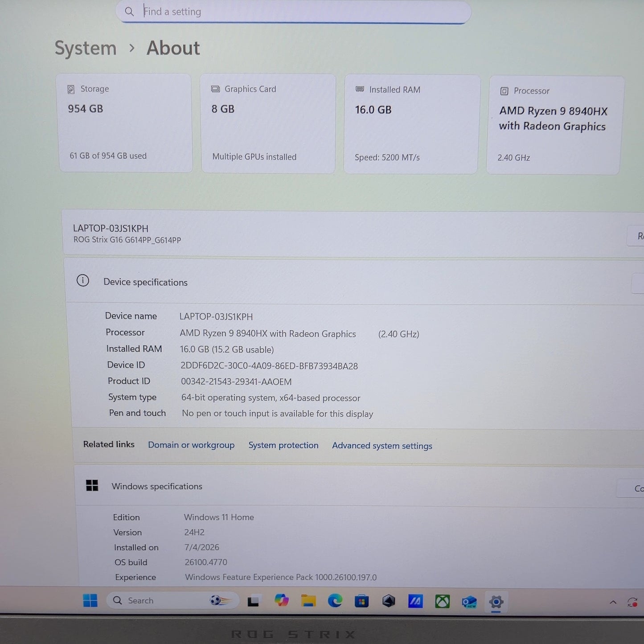Launch Microsoft Edge from the taskbar
Viewport: 644px width, 644px height.
tap(335, 601)
